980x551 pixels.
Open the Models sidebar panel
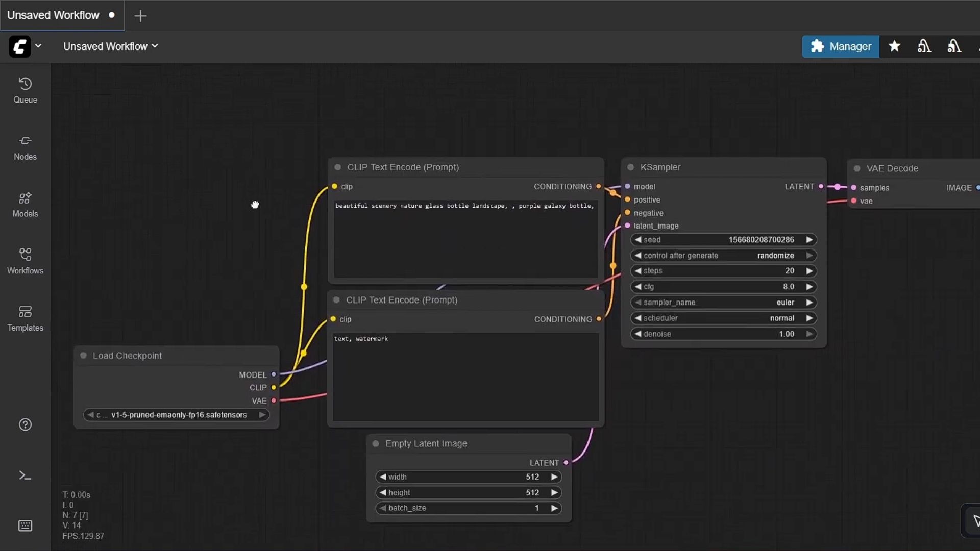25,204
